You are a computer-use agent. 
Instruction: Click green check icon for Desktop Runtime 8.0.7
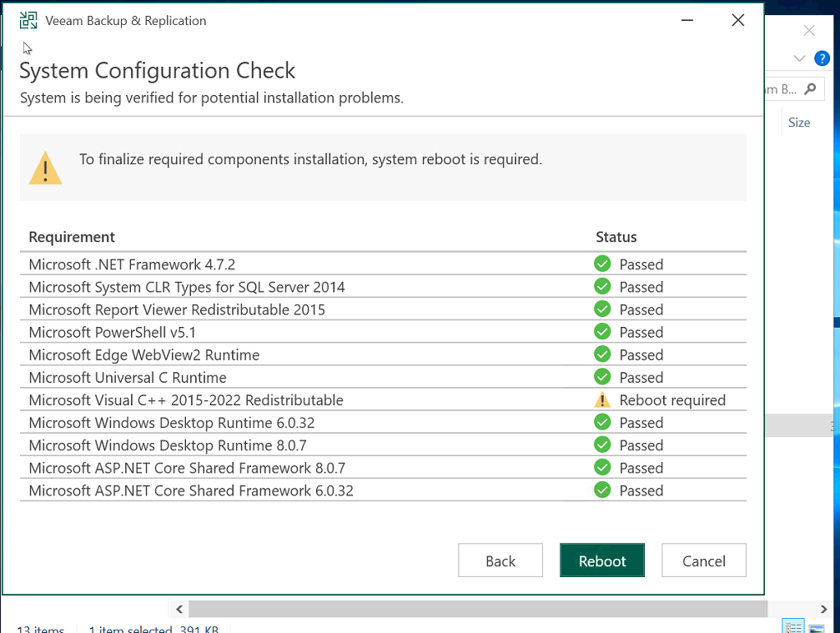point(602,445)
